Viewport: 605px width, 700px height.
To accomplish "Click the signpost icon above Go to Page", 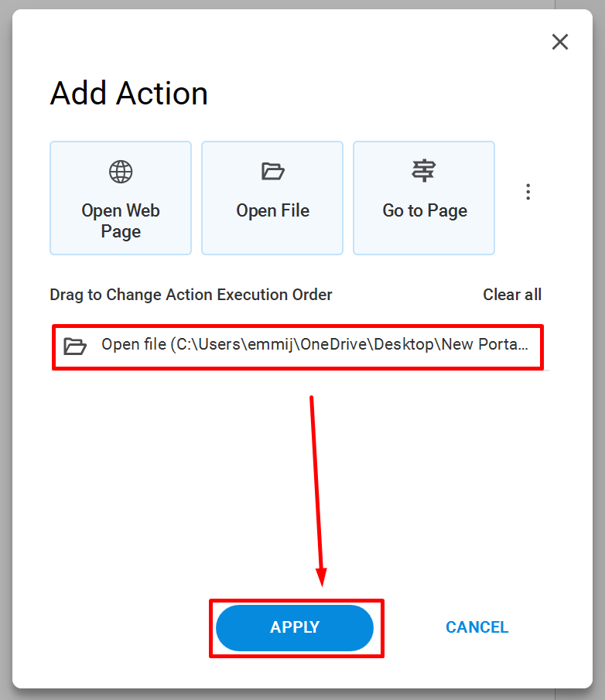I will 423,170.
